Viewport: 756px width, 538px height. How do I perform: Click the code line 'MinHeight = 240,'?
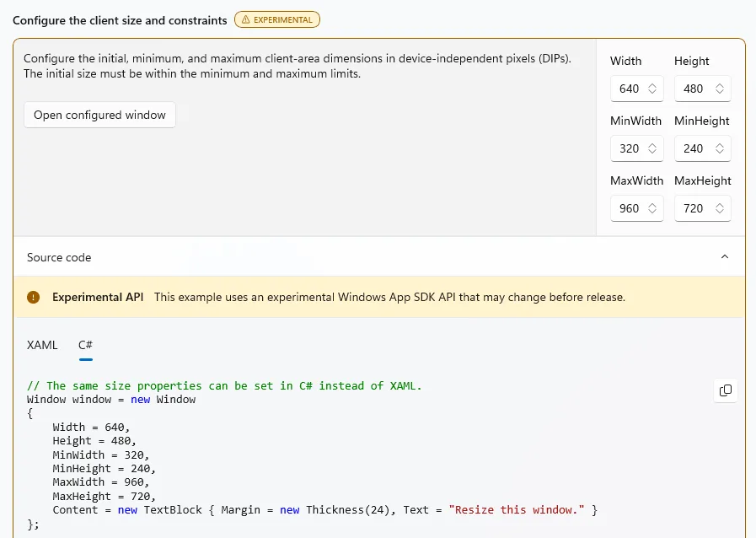click(105, 469)
